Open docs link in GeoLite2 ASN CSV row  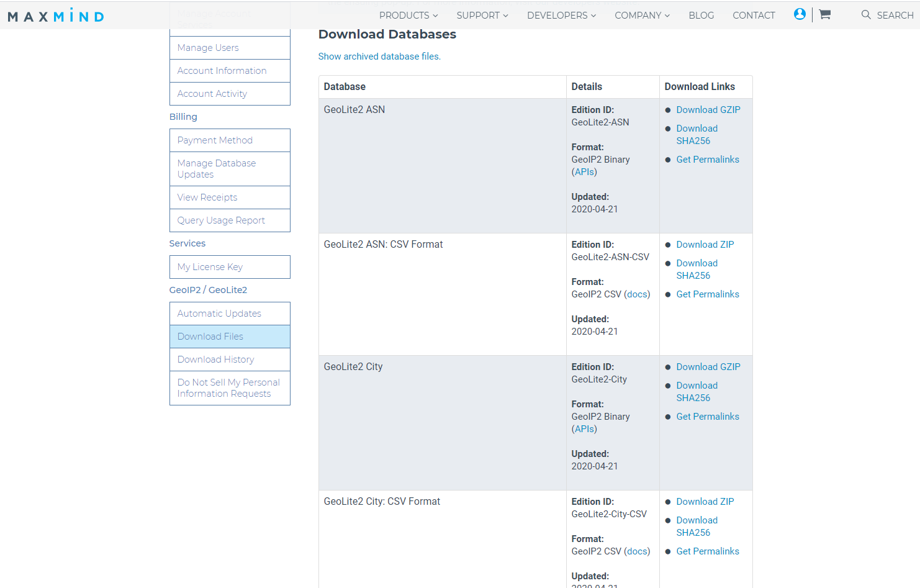pos(637,294)
